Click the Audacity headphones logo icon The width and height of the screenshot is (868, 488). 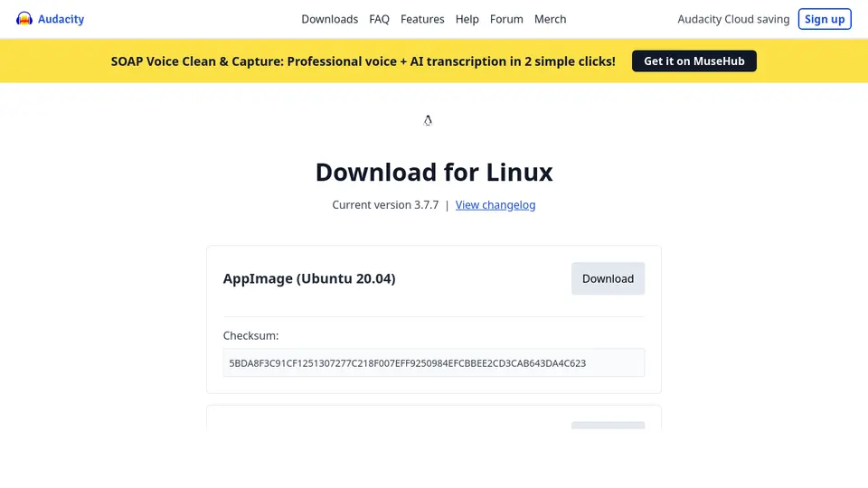click(24, 19)
